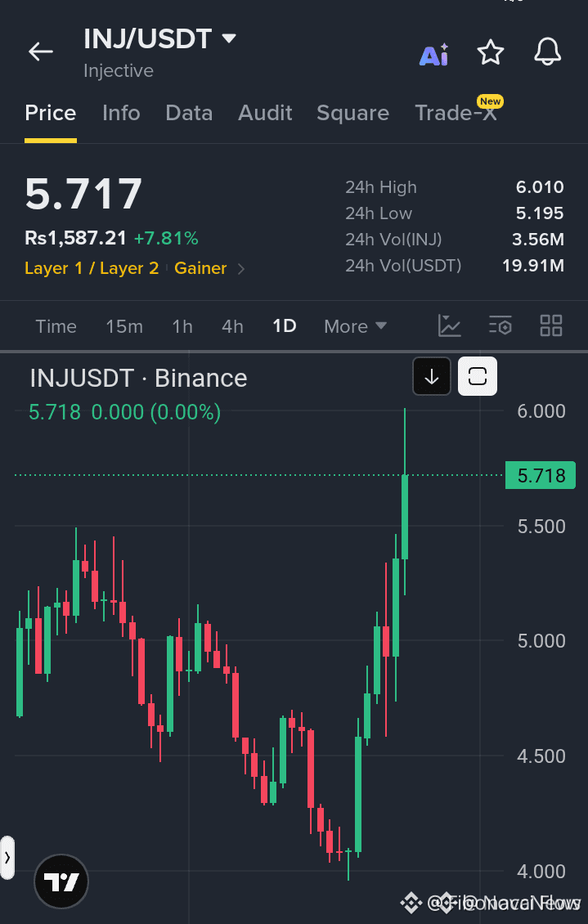588x924 pixels.
Task: Click the down arrow chart button
Action: [431, 376]
